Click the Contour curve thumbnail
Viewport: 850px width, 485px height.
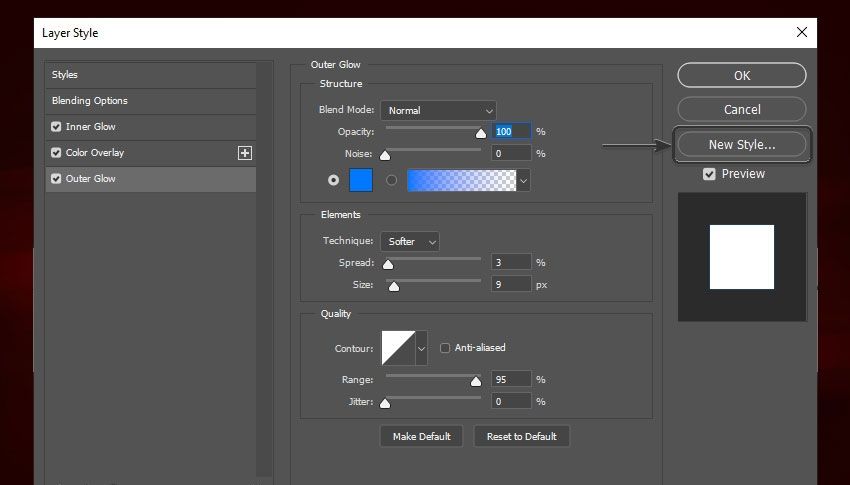pyautogui.click(x=398, y=348)
